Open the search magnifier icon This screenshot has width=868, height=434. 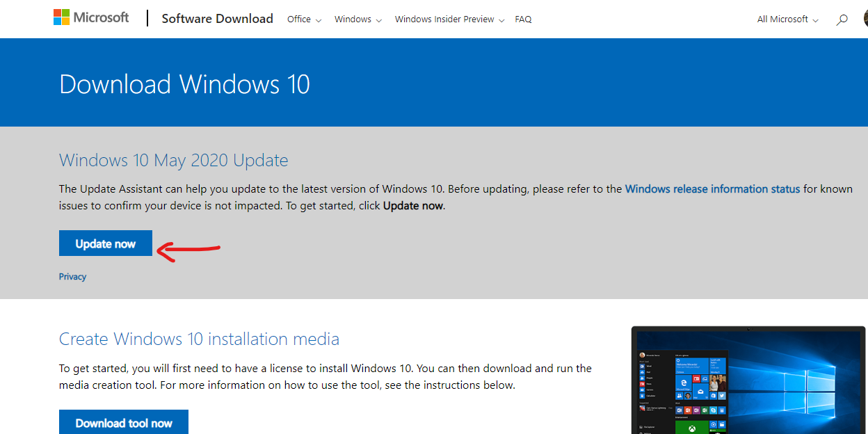842,19
